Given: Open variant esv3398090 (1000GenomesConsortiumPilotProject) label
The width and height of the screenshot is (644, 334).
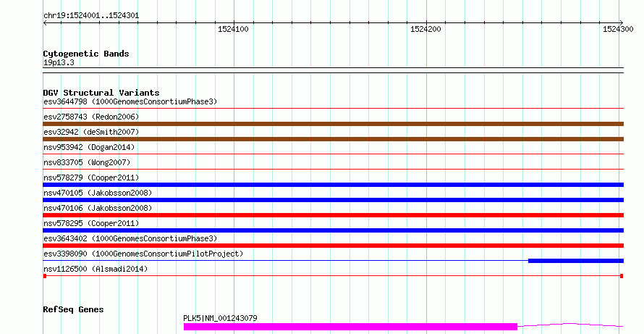Looking at the screenshot, I should (143, 254).
